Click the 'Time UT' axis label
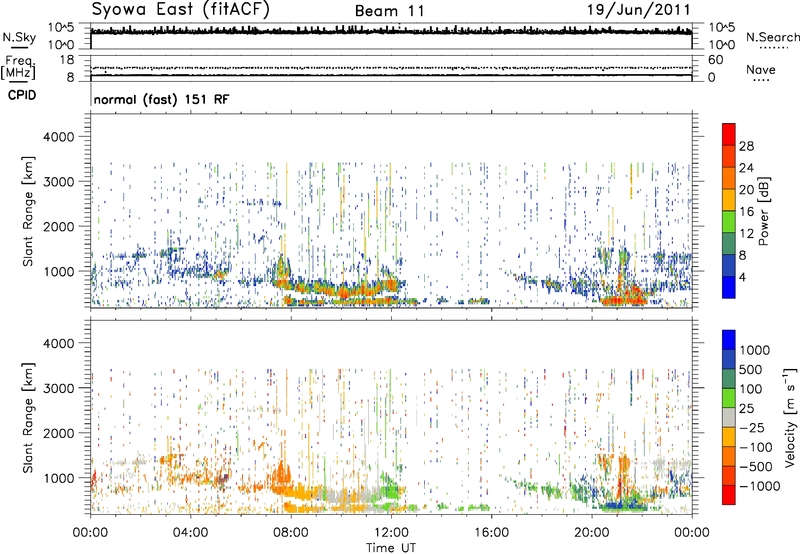The width and height of the screenshot is (800, 554). coord(391,547)
